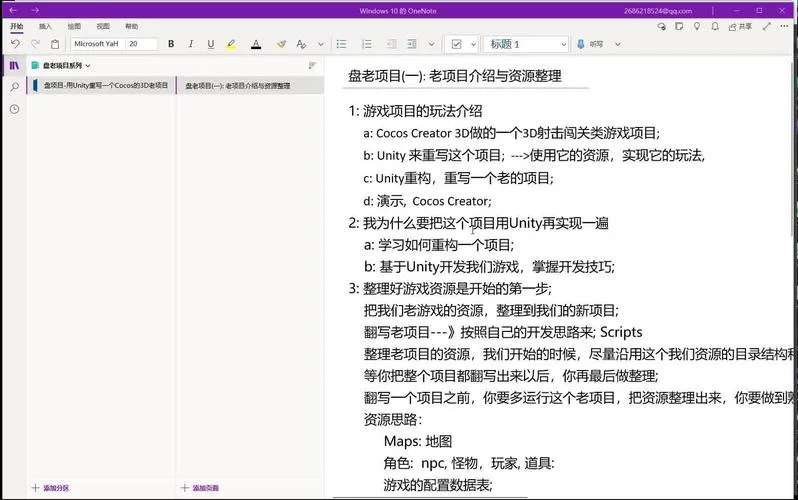Image resolution: width=798 pixels, height=500 pixels.
Task: Redo the last undone edit
Action: pos(35,44)
